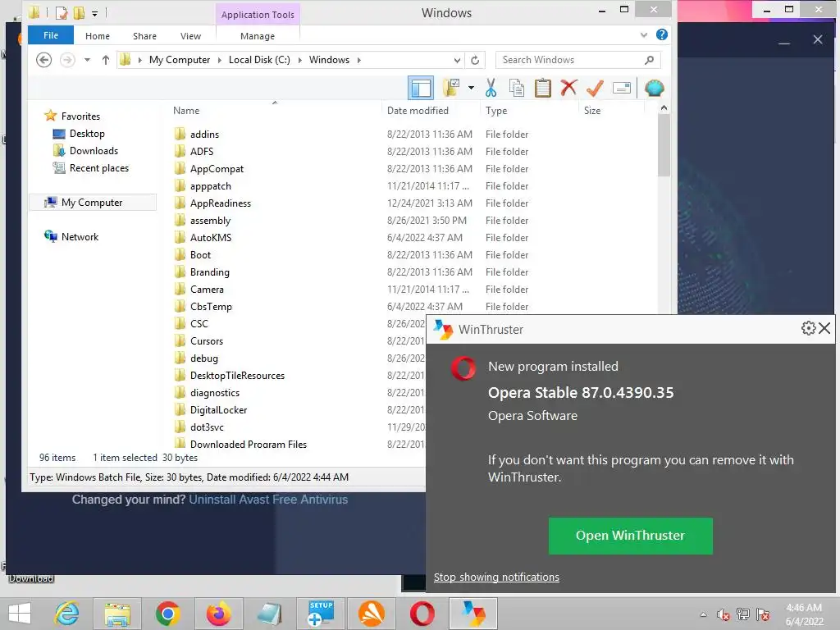
Task: Go up one folder level
Action: tap(106, 59)
